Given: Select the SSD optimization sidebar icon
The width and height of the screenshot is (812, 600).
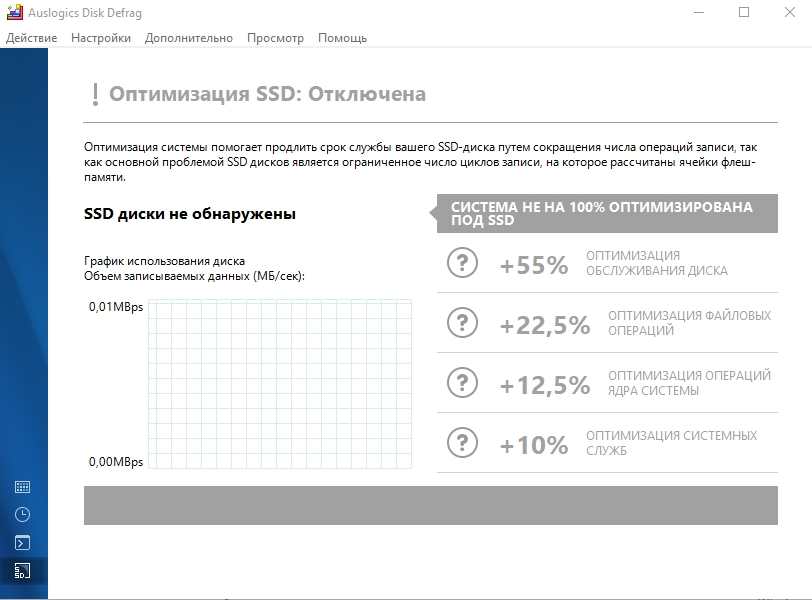Looking at the screenshot, I should coord(22,570).
